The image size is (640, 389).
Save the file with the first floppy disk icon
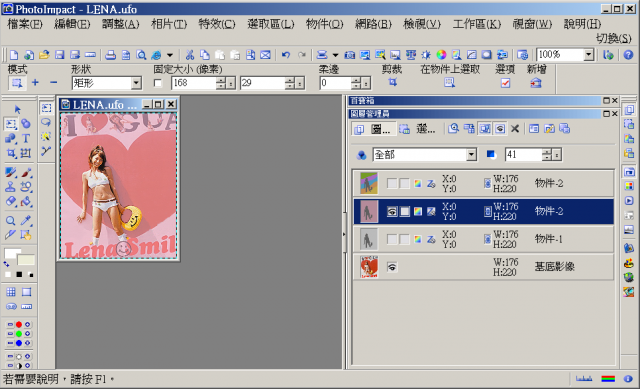coord(60,55)
